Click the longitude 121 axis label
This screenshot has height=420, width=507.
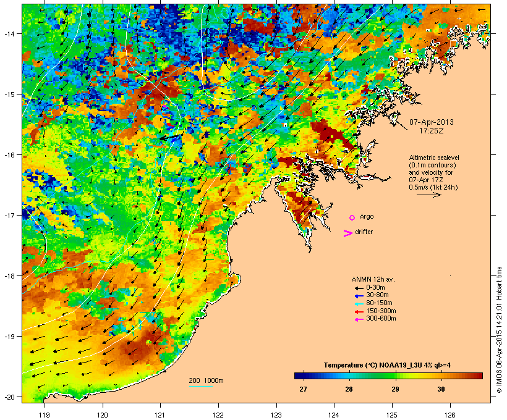(160, 415)
